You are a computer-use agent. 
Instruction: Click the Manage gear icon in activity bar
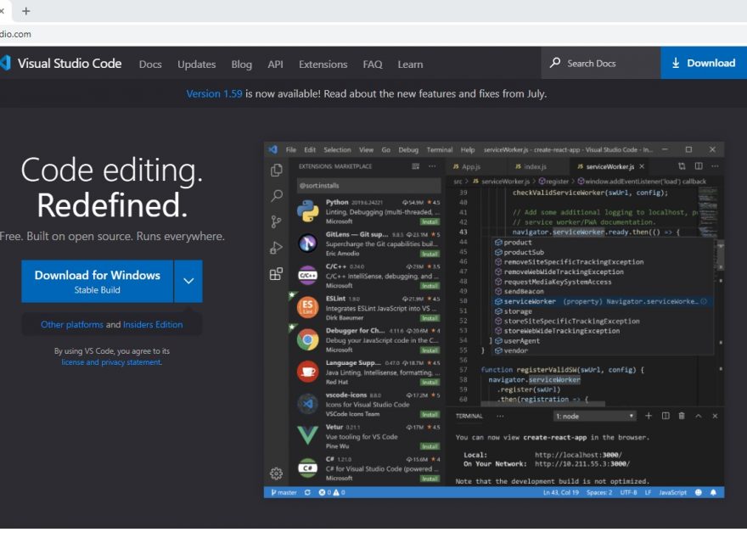276,473
